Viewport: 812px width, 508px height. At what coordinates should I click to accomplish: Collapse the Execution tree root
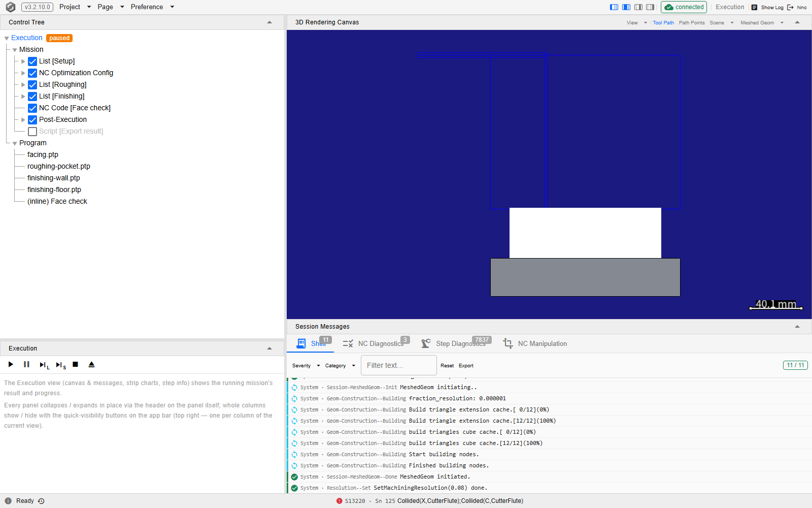point(7,38)
